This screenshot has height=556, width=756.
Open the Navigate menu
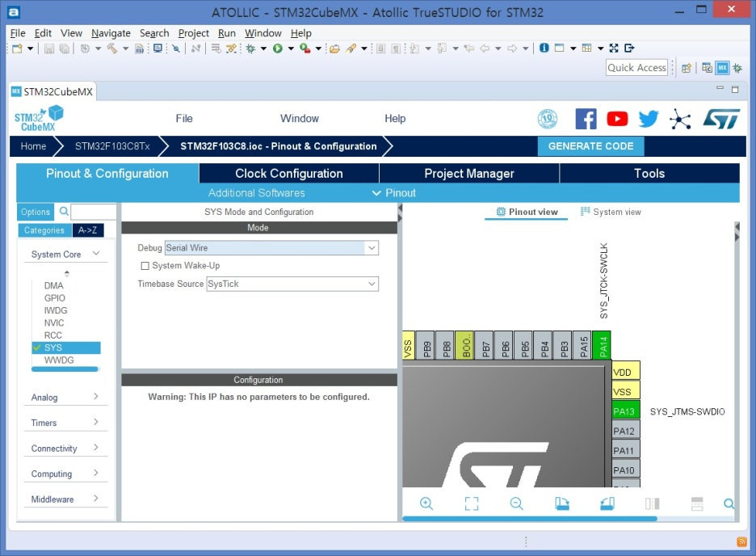pos(111,33)
